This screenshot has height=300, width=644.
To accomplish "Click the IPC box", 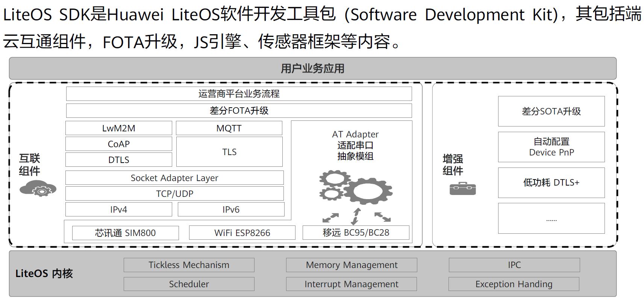I will (514, 265).
